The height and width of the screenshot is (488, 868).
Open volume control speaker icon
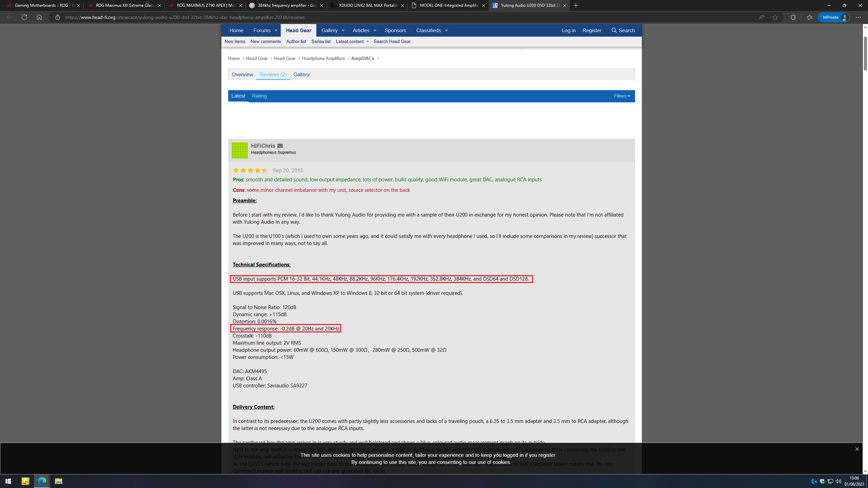point(839,481)
